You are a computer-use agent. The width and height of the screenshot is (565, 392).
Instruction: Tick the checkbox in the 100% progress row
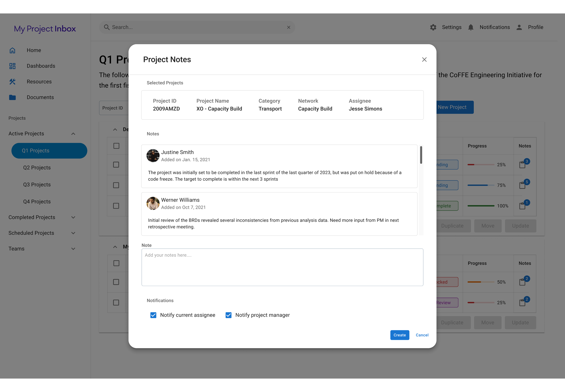116,206
